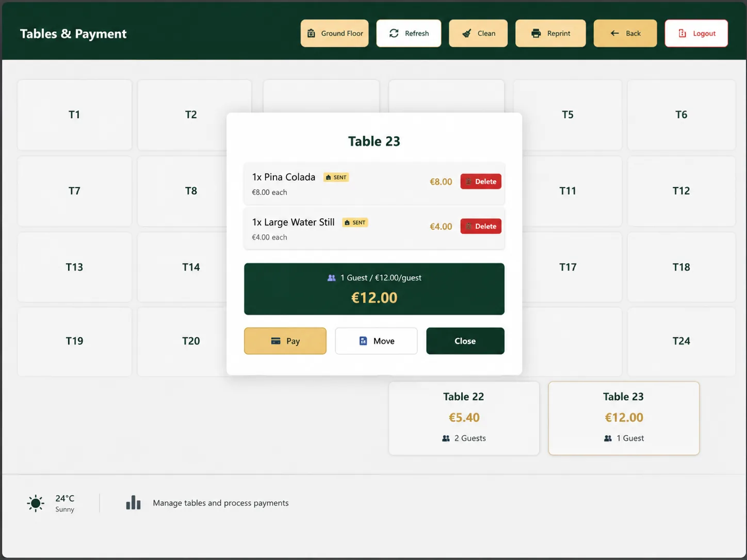The image size is (747, 560).
Task: Select the Table 23 order card
Action: pos(624,418)
